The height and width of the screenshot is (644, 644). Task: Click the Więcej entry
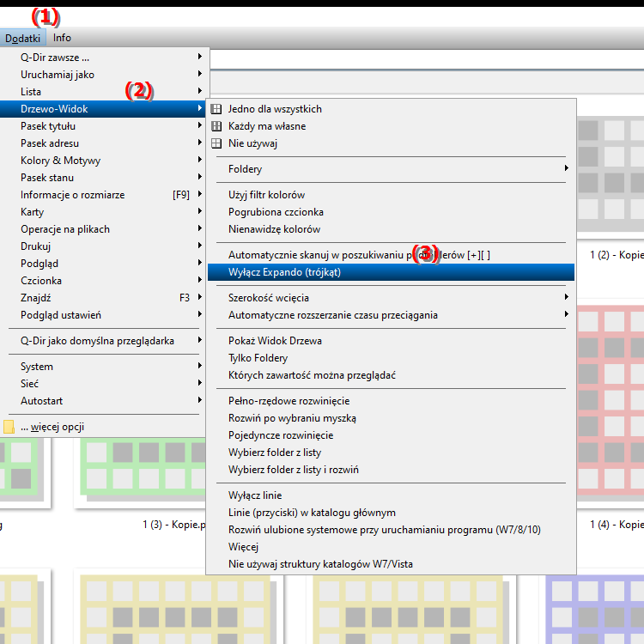(391, 547)
